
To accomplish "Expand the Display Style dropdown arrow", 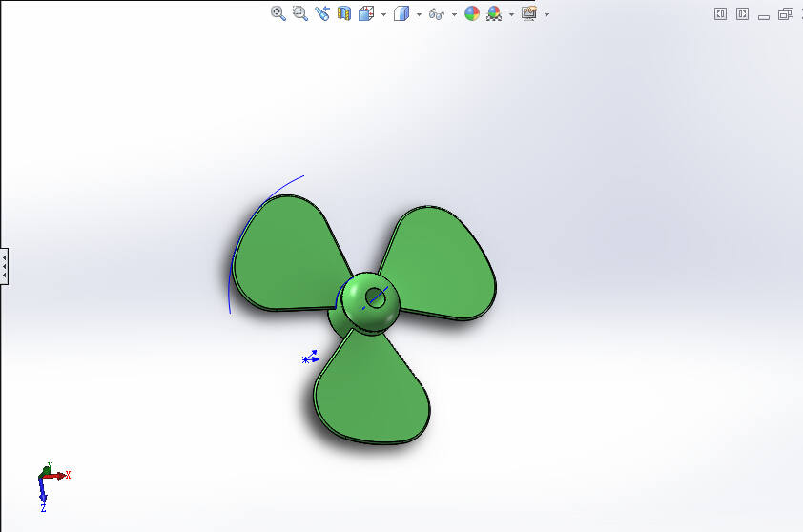I will point(419,14).
